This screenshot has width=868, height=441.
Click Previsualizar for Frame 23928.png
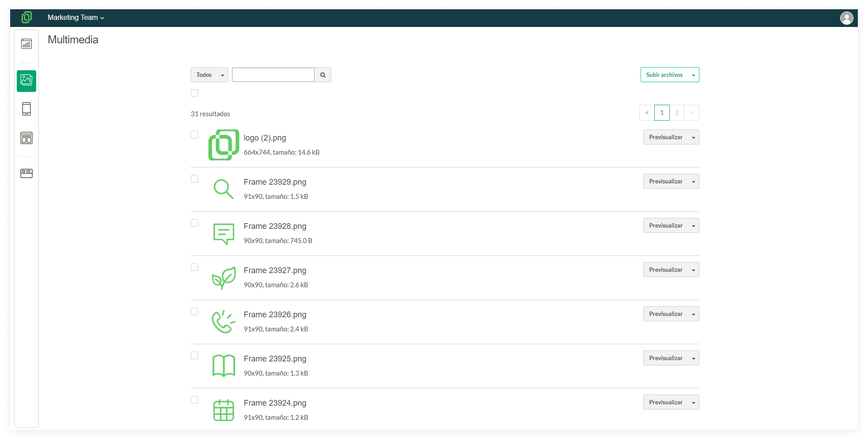tap(666, 225)
